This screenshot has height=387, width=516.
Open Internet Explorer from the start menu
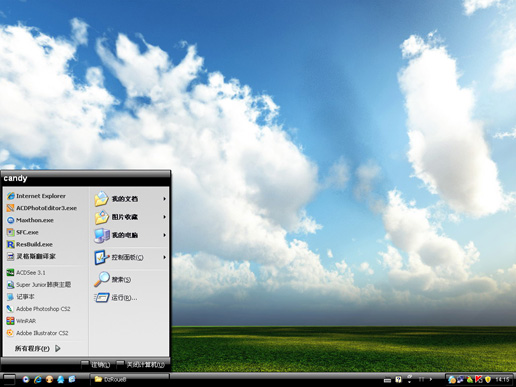coord(36,196)
